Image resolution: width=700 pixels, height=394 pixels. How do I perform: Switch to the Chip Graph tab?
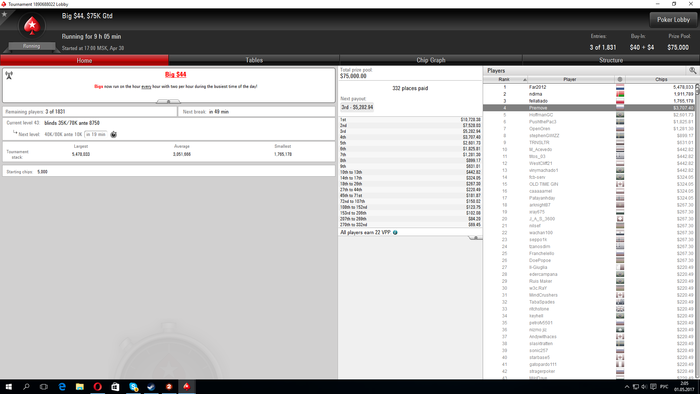click(x=431, y=60)
